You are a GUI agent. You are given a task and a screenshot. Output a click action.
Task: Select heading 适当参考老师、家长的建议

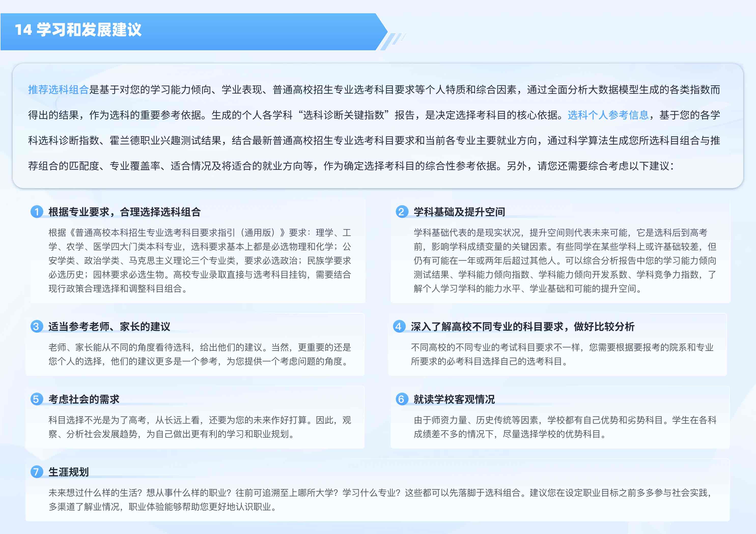coord(109,327)
